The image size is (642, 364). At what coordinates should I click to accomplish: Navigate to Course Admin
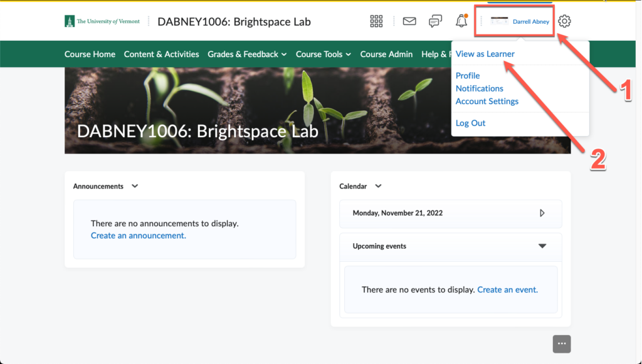386,54
